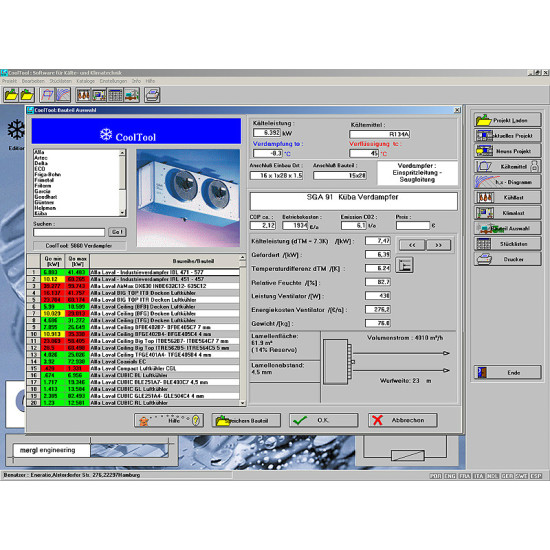Click the chart icon button below the arrows
This screenshot has height=550, width=550.
pyautogui.click(x=404, y=265)
